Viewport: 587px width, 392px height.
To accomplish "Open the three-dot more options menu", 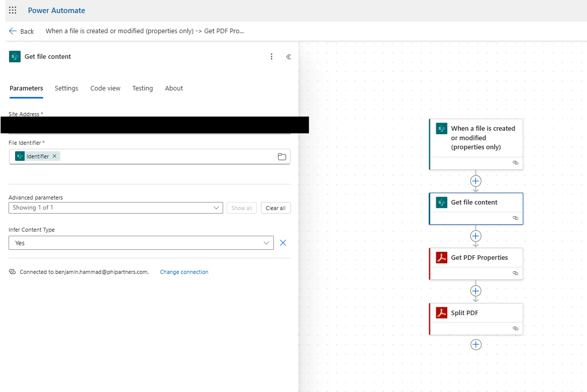I will [x=271, y=56].
